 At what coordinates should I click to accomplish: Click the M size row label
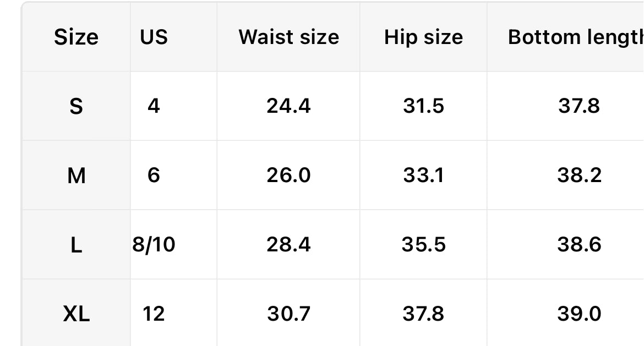pyautogui.click(x=76, y=175)
